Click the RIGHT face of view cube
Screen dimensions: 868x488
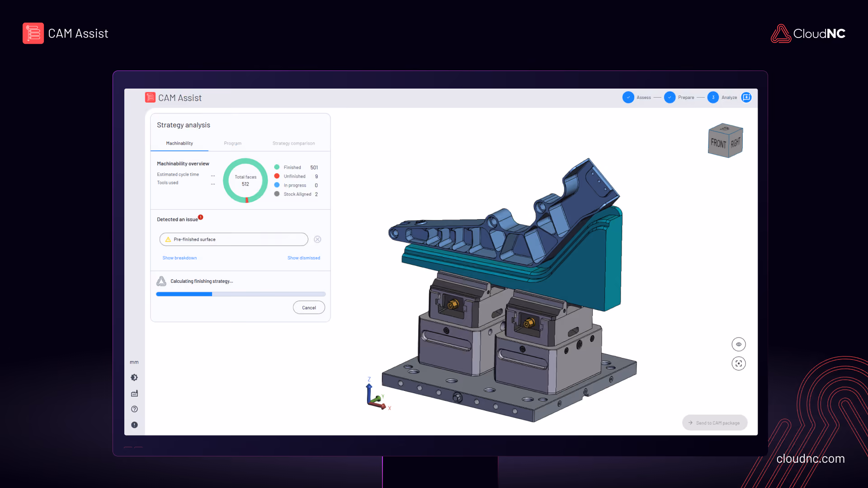click(x=736, y=142)
